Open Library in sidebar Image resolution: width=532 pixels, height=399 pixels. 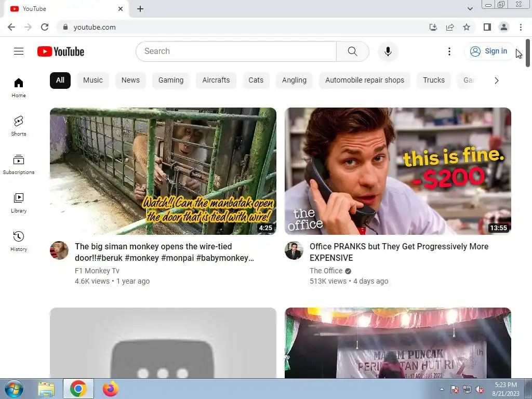coord(19,203)
